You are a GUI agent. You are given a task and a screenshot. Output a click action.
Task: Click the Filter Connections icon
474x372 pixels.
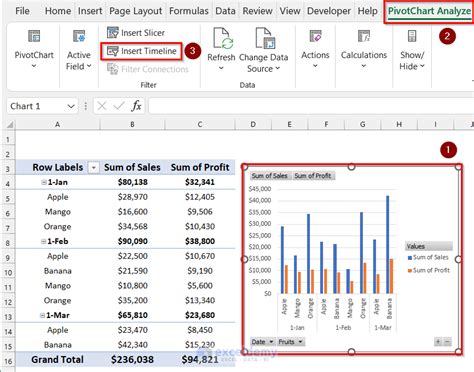[113, 69]
